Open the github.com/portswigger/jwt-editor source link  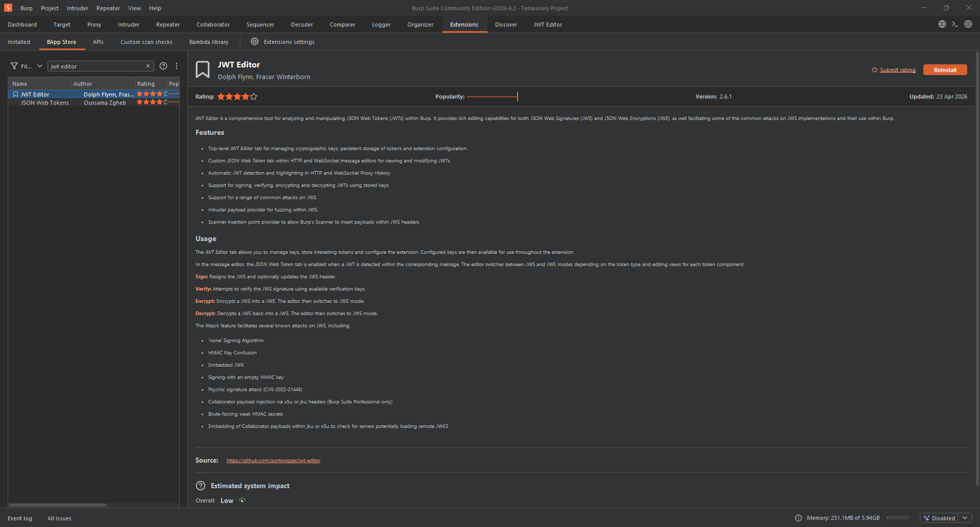(x=274, y=461)
